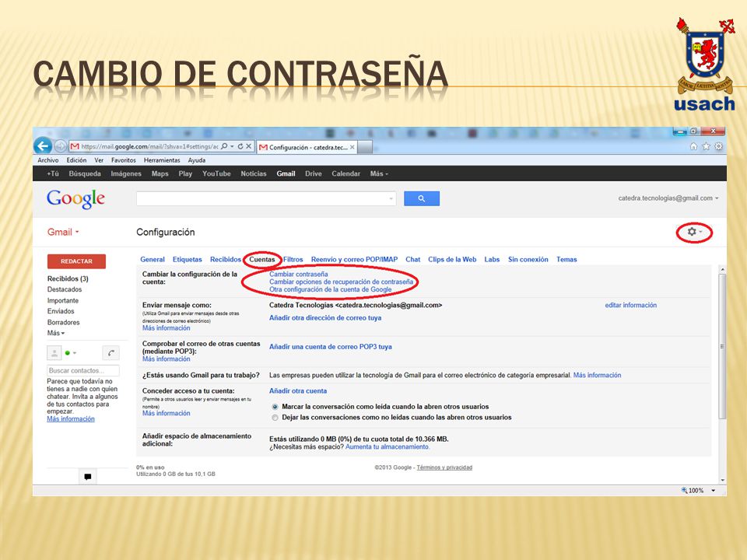Switch to the Labs settings tab
Viewport: 747px width, 560px height.
tap(492, 260)
